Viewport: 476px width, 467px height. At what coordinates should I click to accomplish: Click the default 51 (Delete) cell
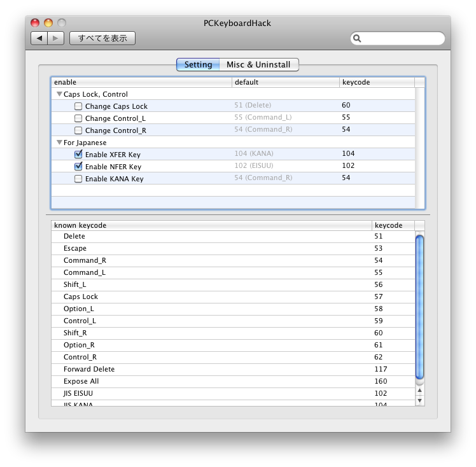[253, 105]
